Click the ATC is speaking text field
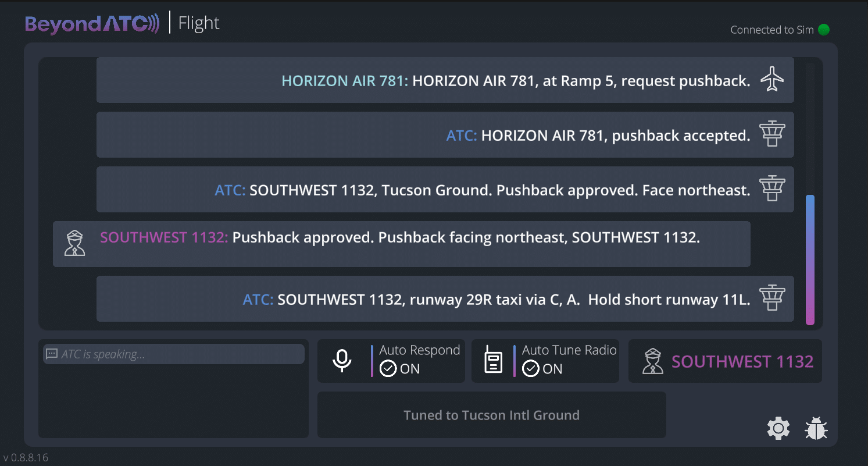868x466 pixels. pos(173,354)
